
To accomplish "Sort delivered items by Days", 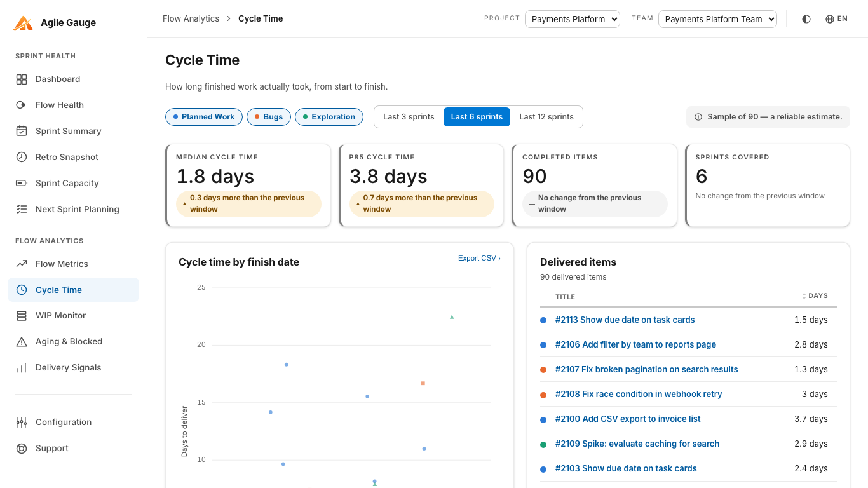I will pos(815,295).
